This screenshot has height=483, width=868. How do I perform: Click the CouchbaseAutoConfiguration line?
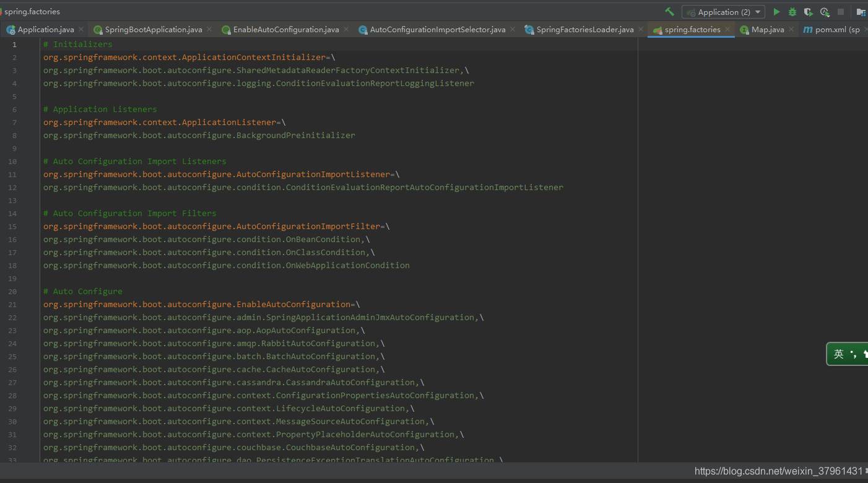coord(234,447)
